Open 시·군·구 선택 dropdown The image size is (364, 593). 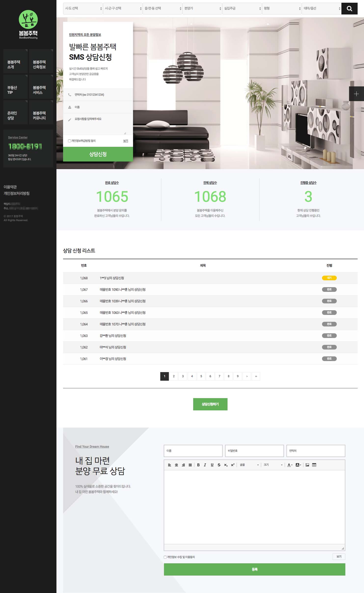click(123, 9)
